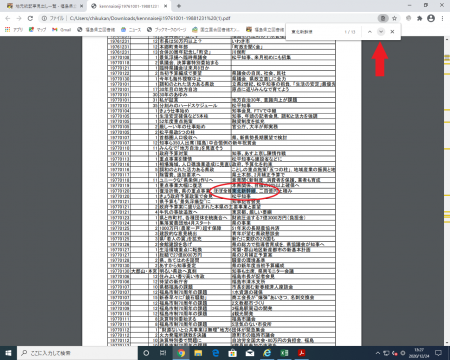Open the Chrome profile avatar menu

[431, 18]
